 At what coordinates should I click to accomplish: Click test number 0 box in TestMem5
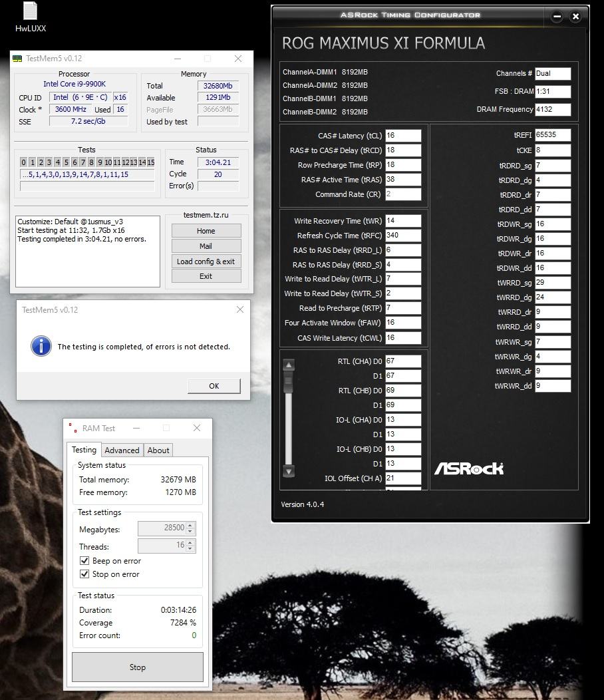click(24, 162)
